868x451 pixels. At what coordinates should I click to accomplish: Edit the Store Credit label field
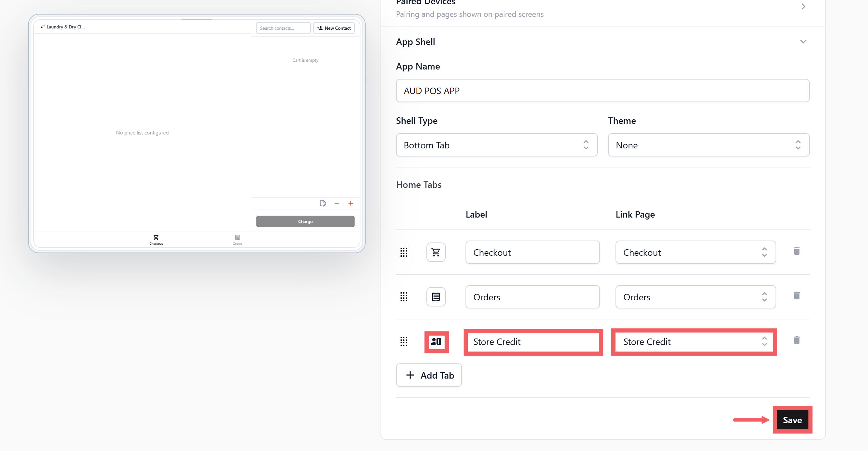click(x=533, y=342)
